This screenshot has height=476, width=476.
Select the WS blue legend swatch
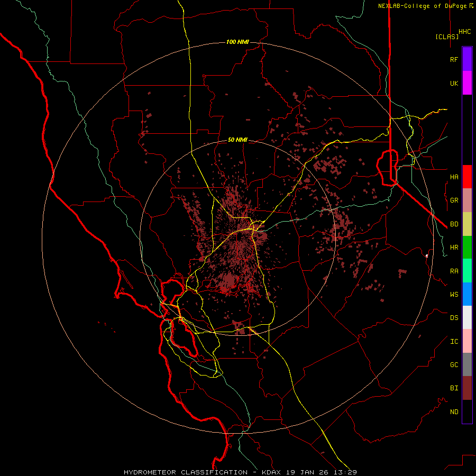(467, 294)
